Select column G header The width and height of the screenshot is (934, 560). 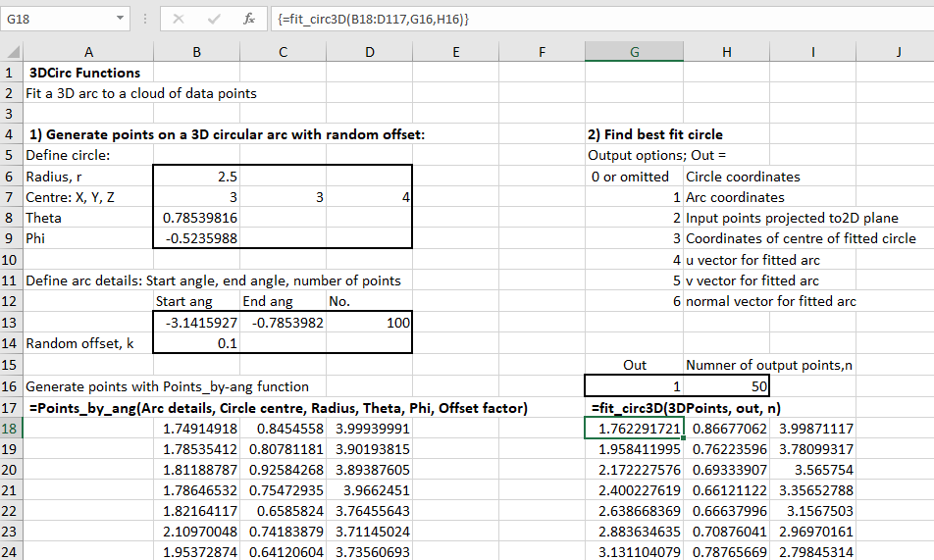point(634,53)
